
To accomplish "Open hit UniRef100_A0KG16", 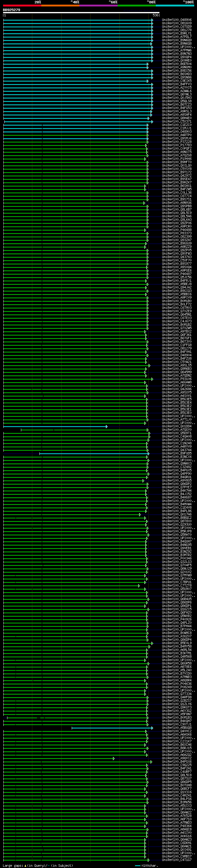I will tap(177, 836).
